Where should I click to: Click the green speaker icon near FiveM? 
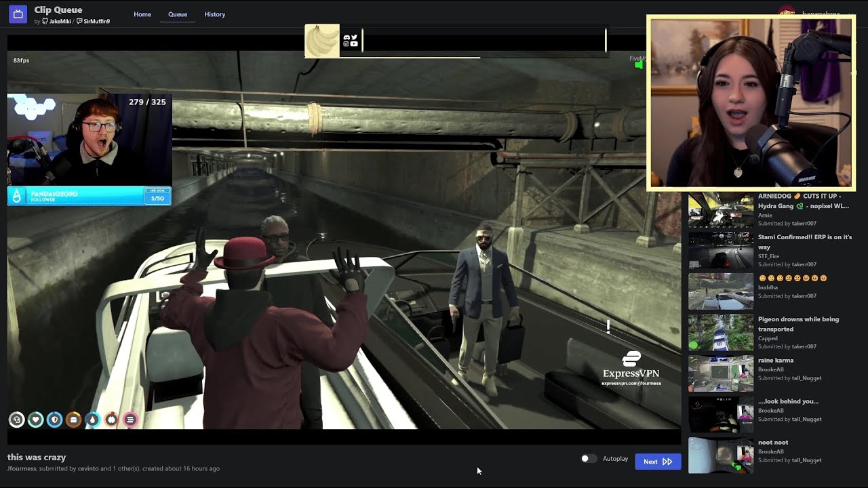tap(639, 65)
